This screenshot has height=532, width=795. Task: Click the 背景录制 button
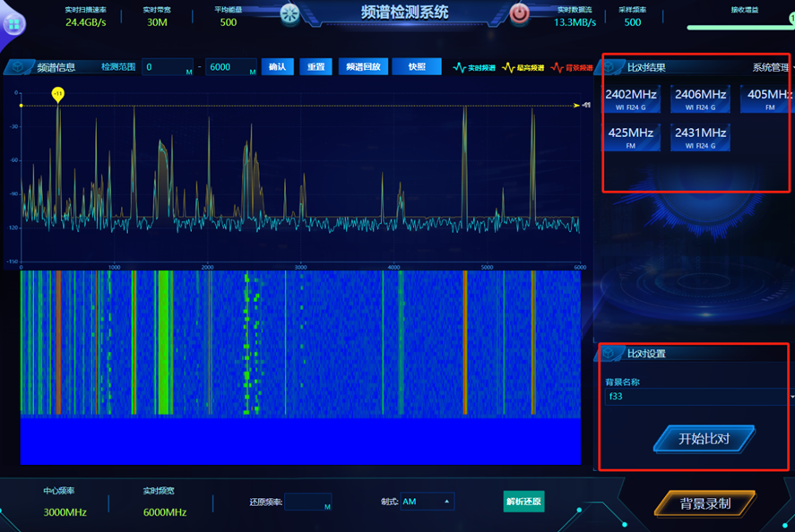[705, 503]
